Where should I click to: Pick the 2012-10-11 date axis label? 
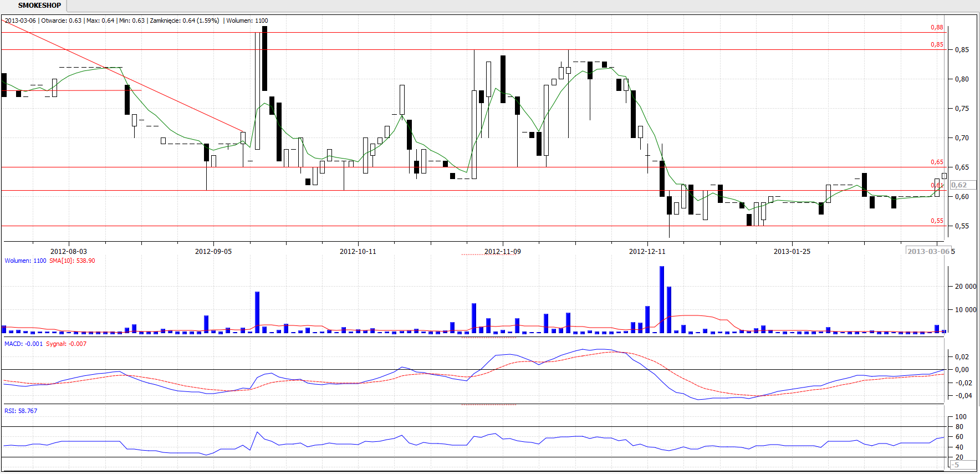pyautogui.click(x=358, y=252)
